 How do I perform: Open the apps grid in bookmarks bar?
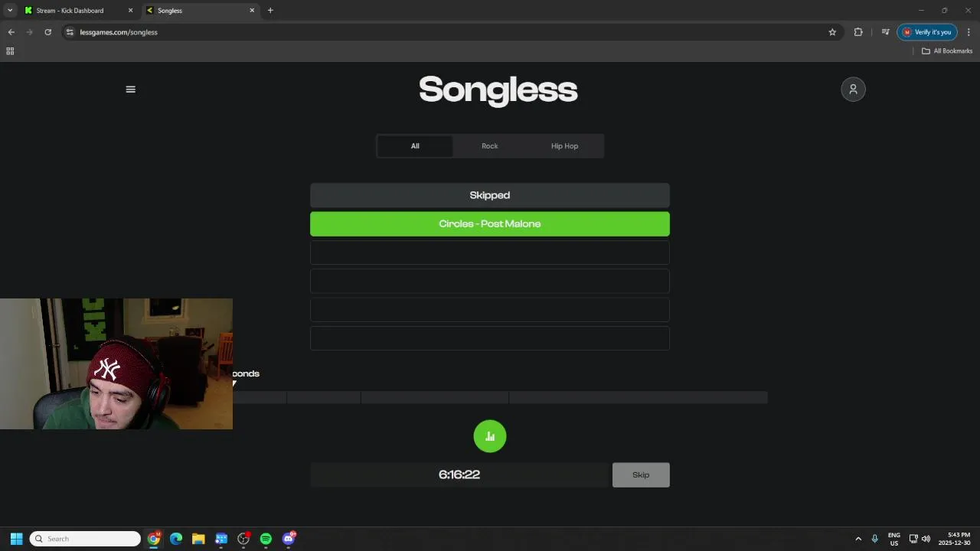(10, 51)
